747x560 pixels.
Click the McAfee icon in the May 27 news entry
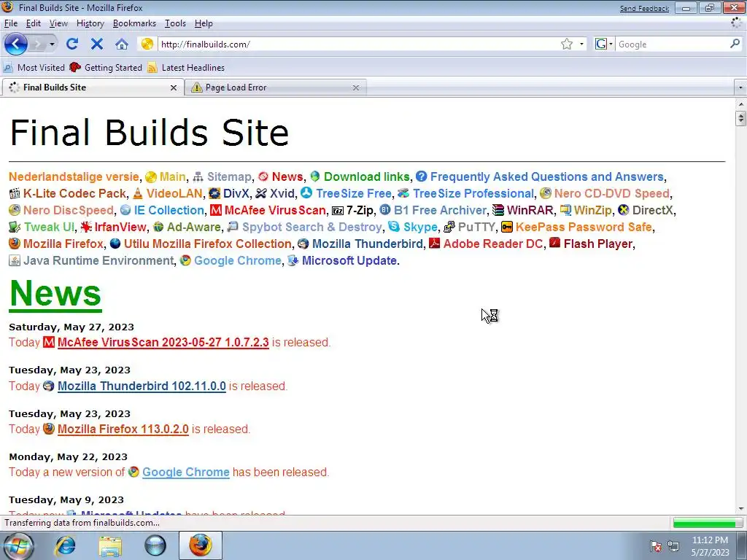click(x=49, y=342)
